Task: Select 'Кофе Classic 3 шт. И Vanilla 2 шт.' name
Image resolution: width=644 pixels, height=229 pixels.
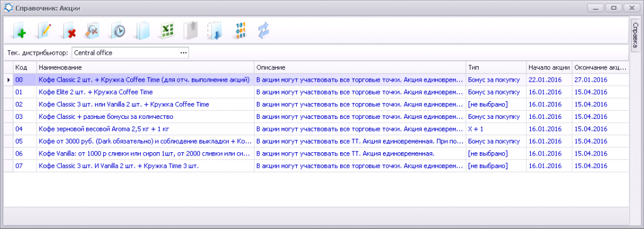Action: (x=145, y=166)
